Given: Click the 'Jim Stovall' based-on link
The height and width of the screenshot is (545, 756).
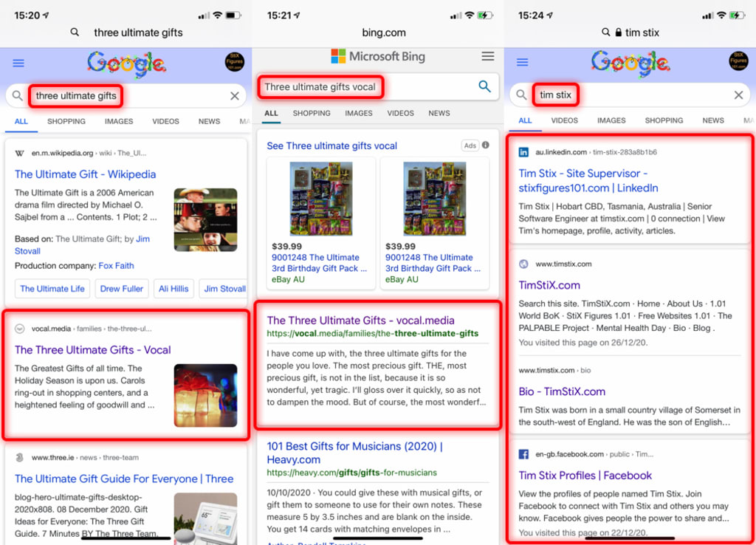Looking at the screenshot, I should (x=82, y=245).
